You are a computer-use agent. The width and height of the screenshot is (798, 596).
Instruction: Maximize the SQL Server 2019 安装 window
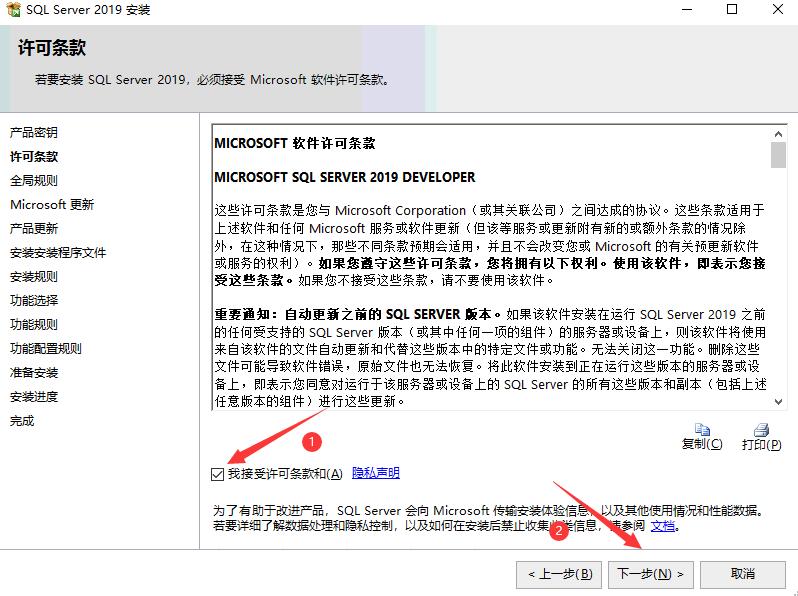pyautogui.click(x=732, y=10)
